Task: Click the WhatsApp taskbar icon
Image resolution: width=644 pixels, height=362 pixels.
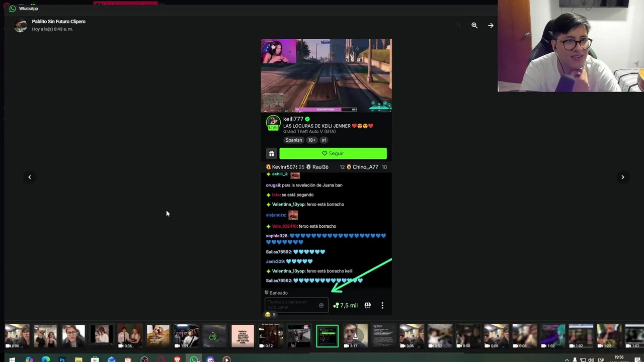Action: (x=194, y=359)
